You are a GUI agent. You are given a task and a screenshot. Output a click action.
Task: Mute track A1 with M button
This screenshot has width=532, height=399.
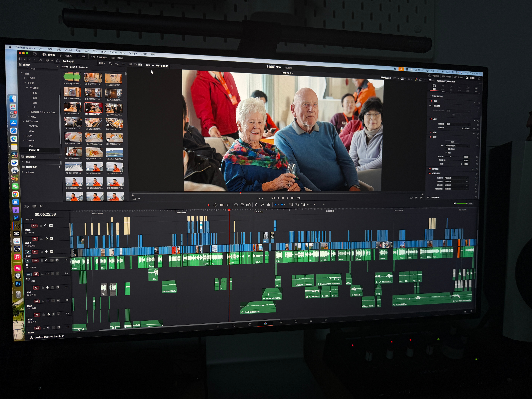tap(57, 260)
